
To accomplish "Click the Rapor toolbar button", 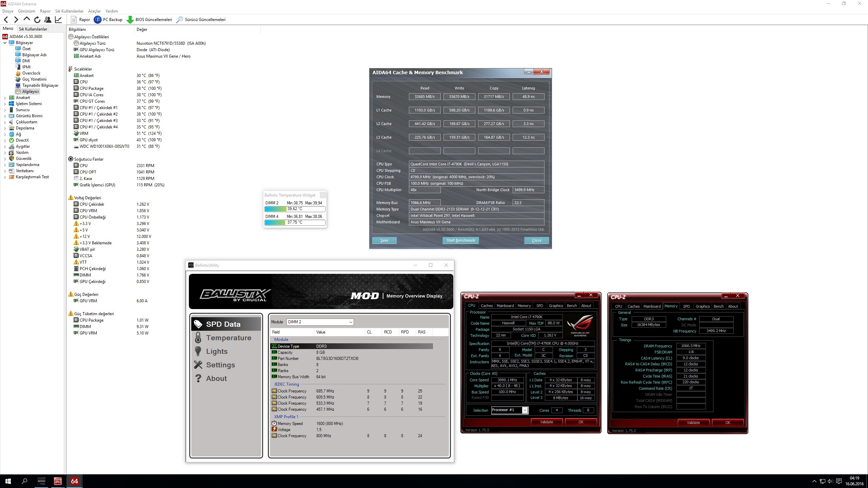I will tap(80, 20).
